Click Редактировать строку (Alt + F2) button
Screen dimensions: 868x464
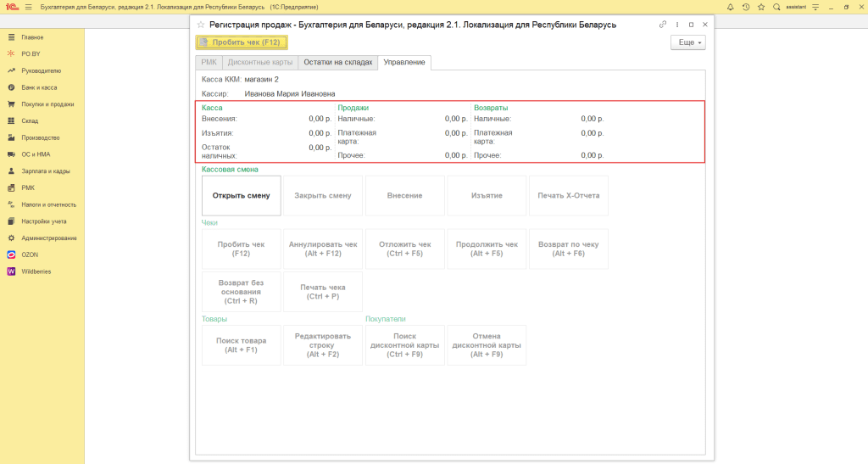323,345
